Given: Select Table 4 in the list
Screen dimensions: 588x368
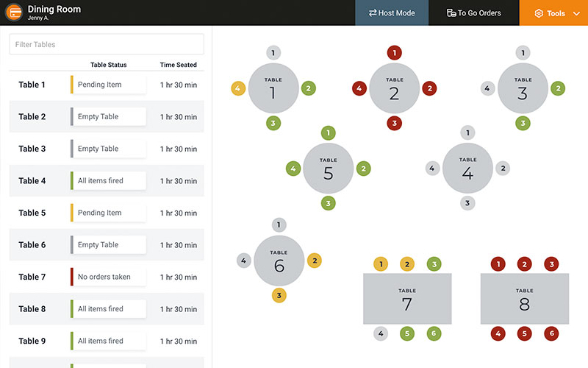Looking at the screenshot, I should (x=32, y=181).
